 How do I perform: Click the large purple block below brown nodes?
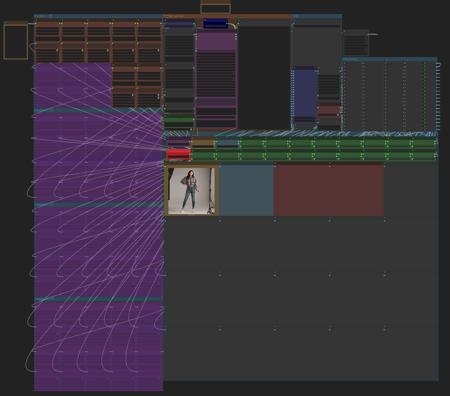pyautogui.click(x=73, y=85)
